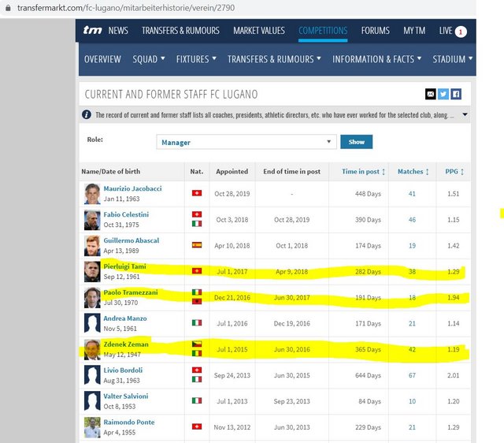Open My TM menu
The width and height of the screenshot is (504, 443).
pos(414,31)
